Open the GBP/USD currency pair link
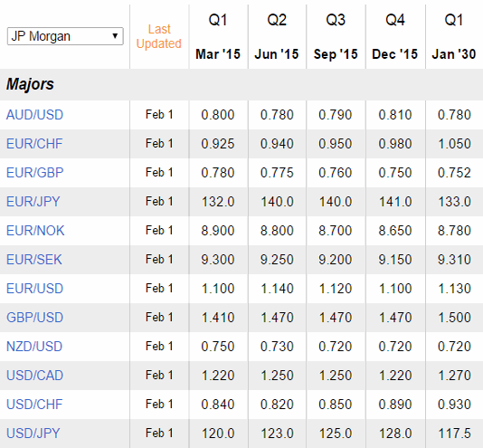Screen dimensions: 483x448 (x=34, y=318)
